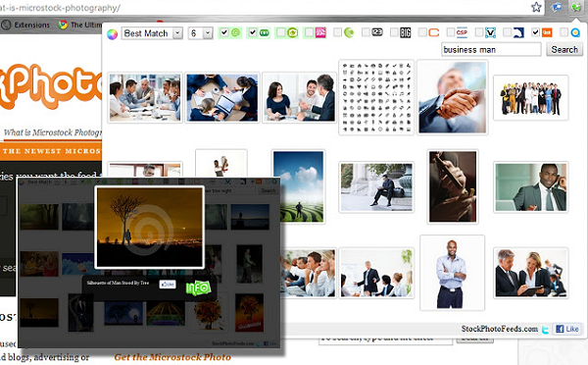Click the green Info badge in the preview

[198, 288]
